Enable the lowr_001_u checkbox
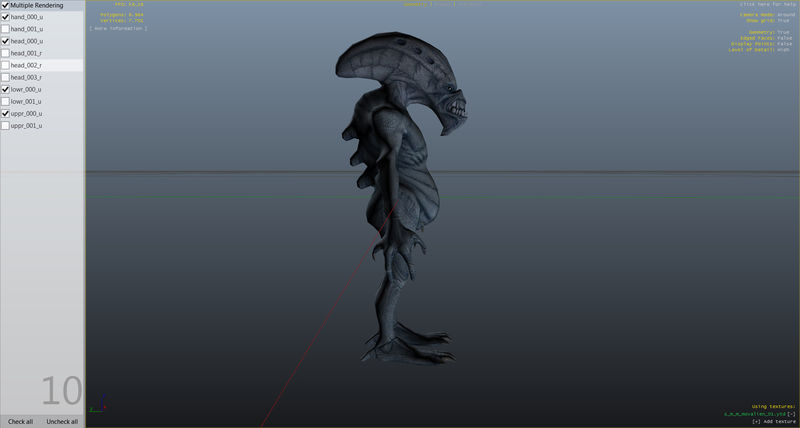Image resolution: width=800 pixels, height=428 pixels. click(6, 102)
